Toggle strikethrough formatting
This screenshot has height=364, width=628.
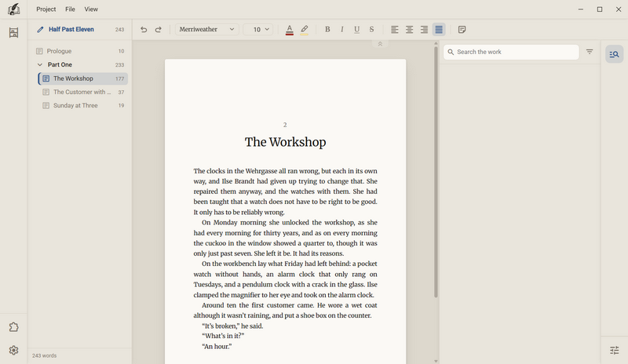[371, 29]
